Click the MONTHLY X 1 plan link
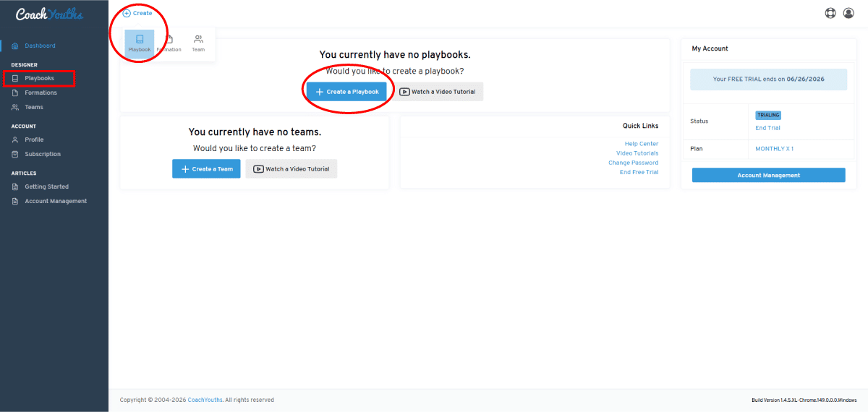868x412 pixels. (x=774, y=149)
